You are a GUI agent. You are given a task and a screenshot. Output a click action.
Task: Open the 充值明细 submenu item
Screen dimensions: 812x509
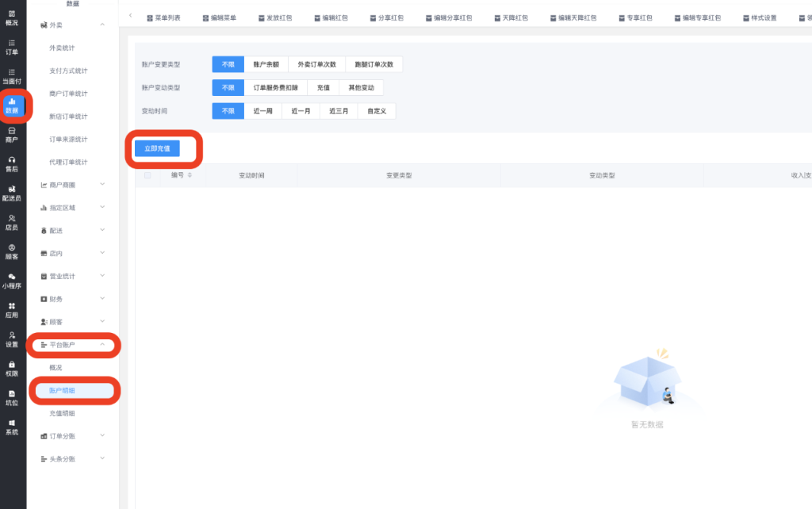click(x=62, y=413)
